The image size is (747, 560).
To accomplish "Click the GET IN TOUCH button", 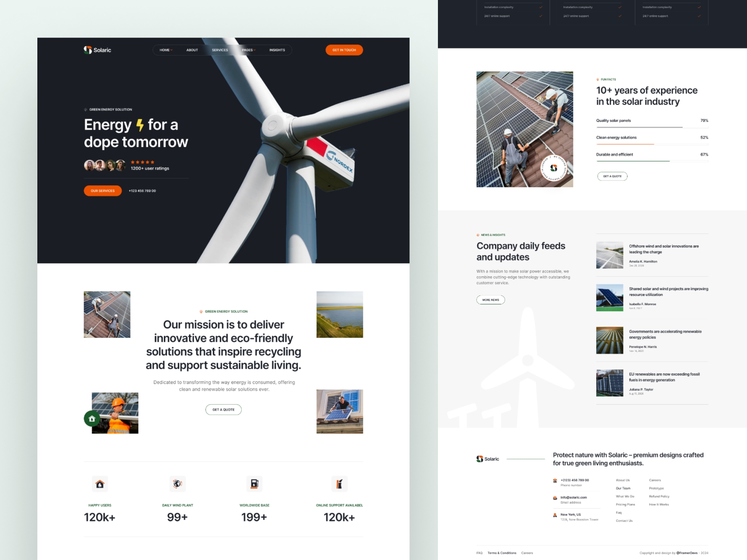I will pos(344,50).
